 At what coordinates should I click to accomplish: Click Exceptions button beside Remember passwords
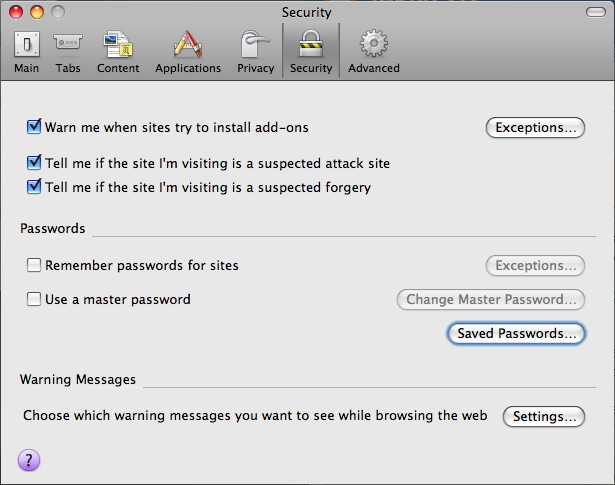tap(535, 265)
